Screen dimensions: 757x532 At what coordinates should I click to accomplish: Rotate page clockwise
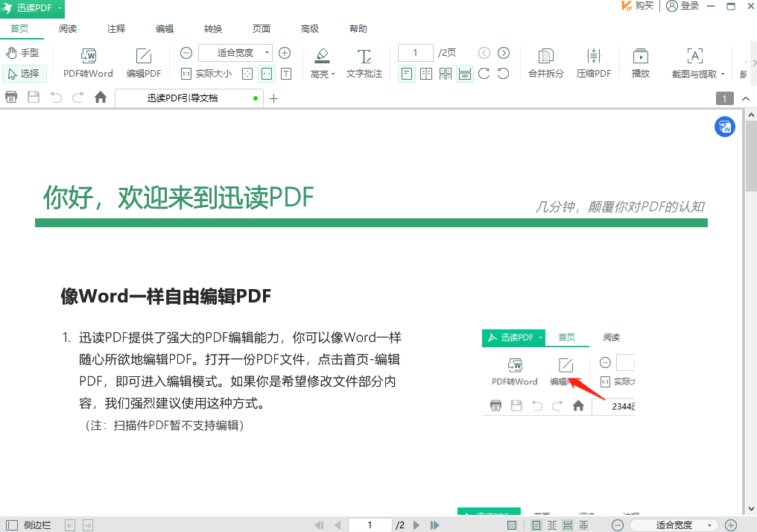click(x=484, y=74)
